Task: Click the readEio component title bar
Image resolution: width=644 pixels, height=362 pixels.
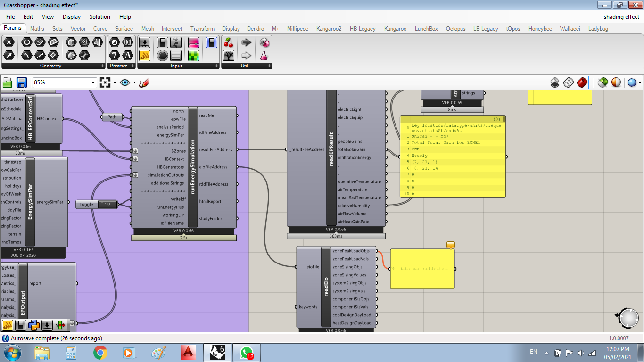Action: click(x=326, y=287)
